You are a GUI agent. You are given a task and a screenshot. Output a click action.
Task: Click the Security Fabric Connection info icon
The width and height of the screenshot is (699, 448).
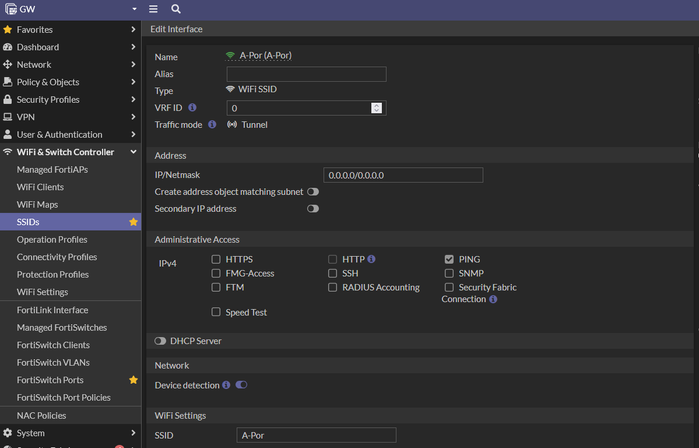click(493, 299)
